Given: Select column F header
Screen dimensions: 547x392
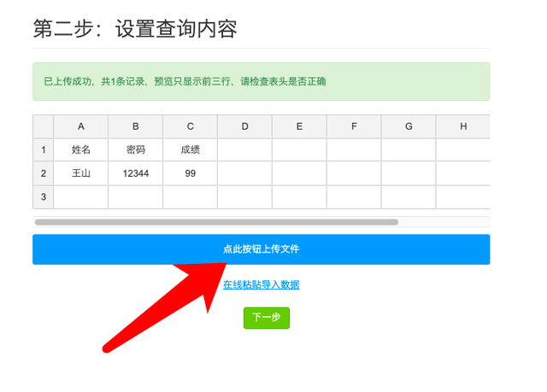Looking at the screenshot, I should click(354, 126).
